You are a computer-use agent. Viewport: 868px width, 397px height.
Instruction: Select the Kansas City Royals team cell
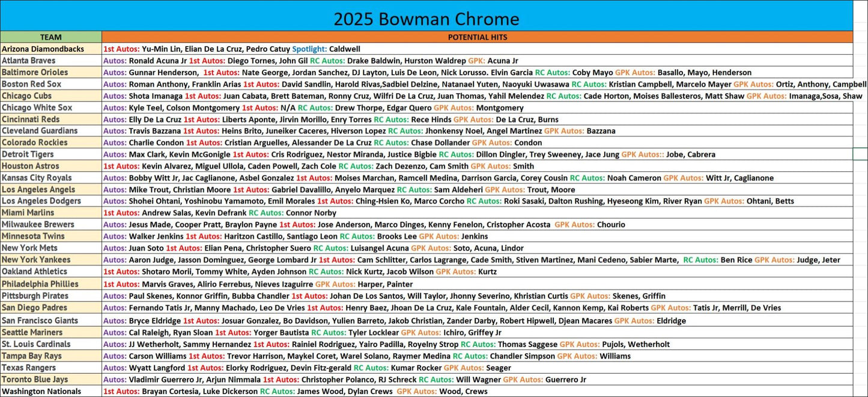pyautogui.click(x=51, y=178)
